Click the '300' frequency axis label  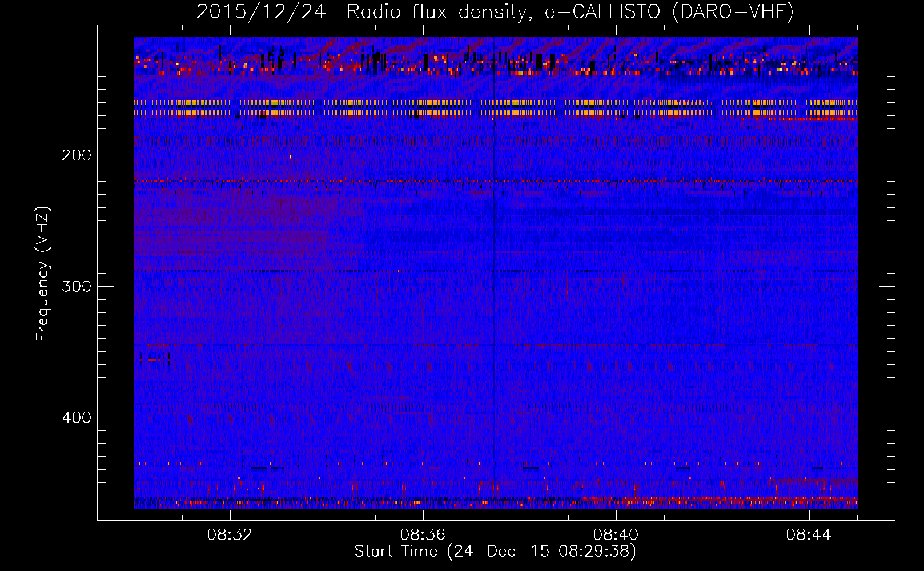[x=76, y=286]
